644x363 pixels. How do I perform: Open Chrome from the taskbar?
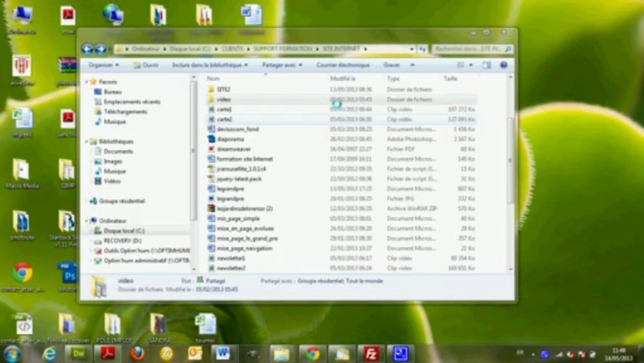point(313,354)
